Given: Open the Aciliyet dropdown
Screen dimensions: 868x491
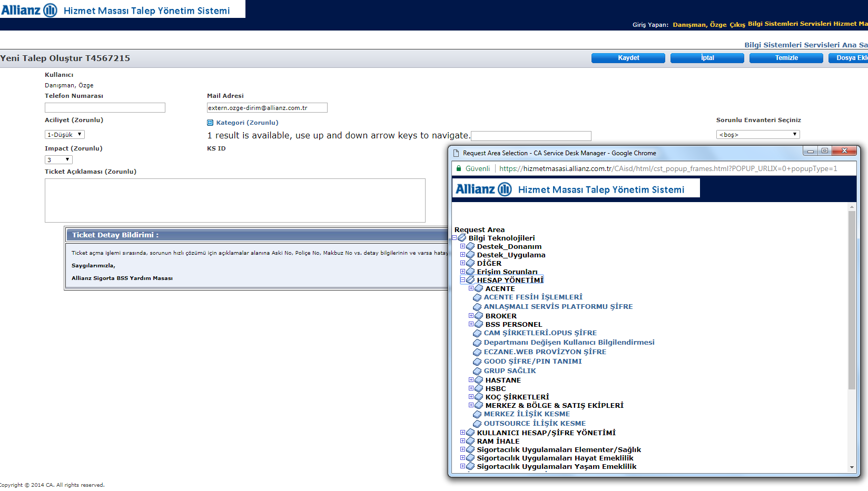Looking at the screenshot, I should 64,135.
